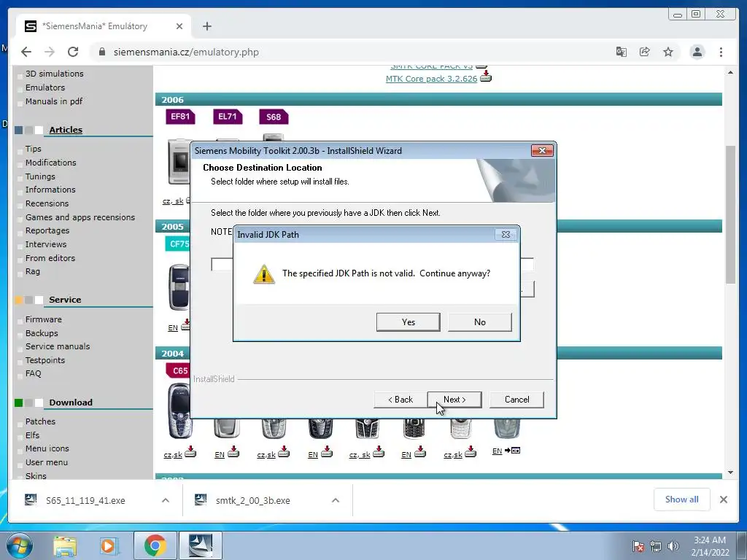Open Firmware under Service
This screenshot has width=747, height=560.
point(43,319)
